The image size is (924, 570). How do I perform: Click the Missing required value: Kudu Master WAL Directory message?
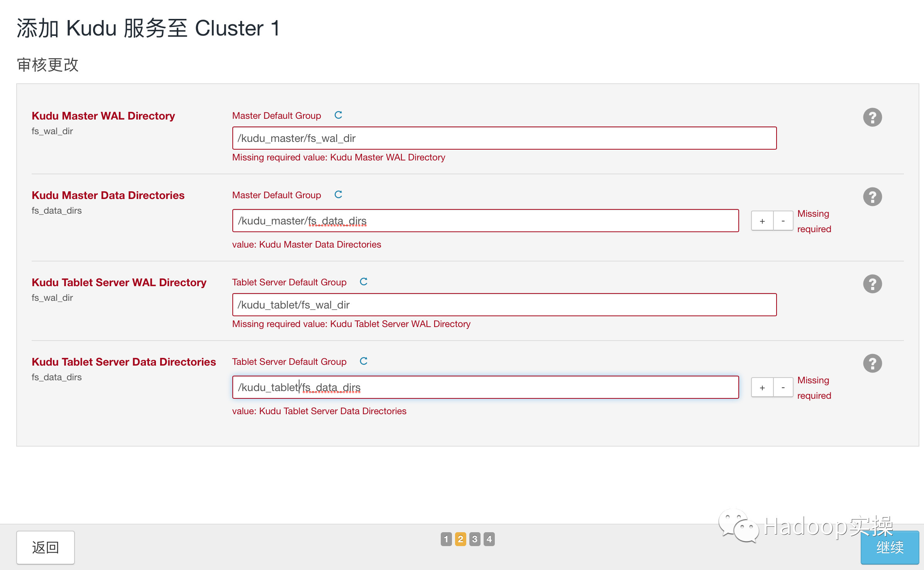pos(338,157)
